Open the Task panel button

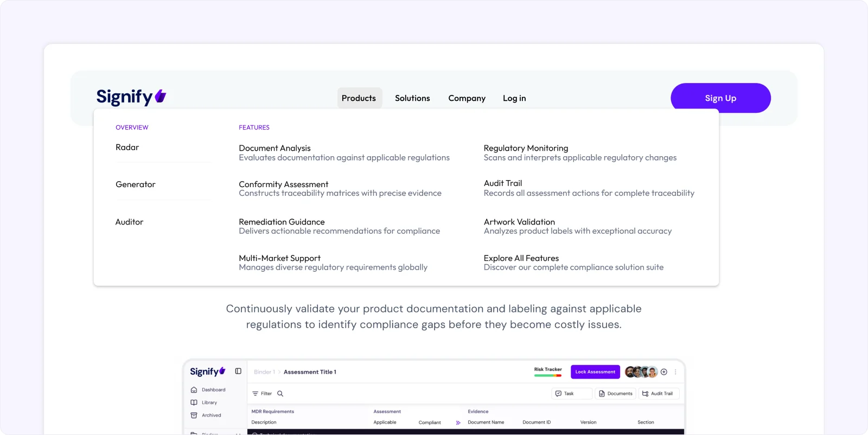572,393
